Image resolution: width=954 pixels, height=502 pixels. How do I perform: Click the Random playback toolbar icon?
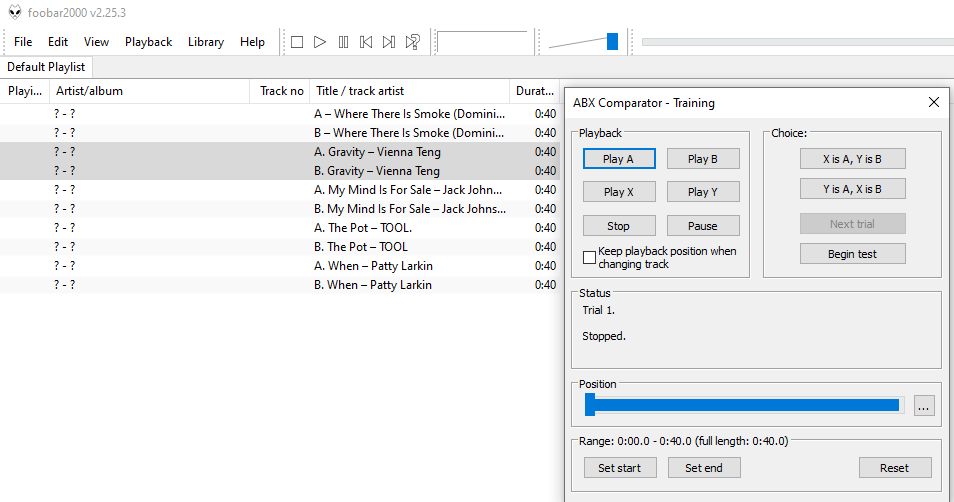tap(413, 42)
